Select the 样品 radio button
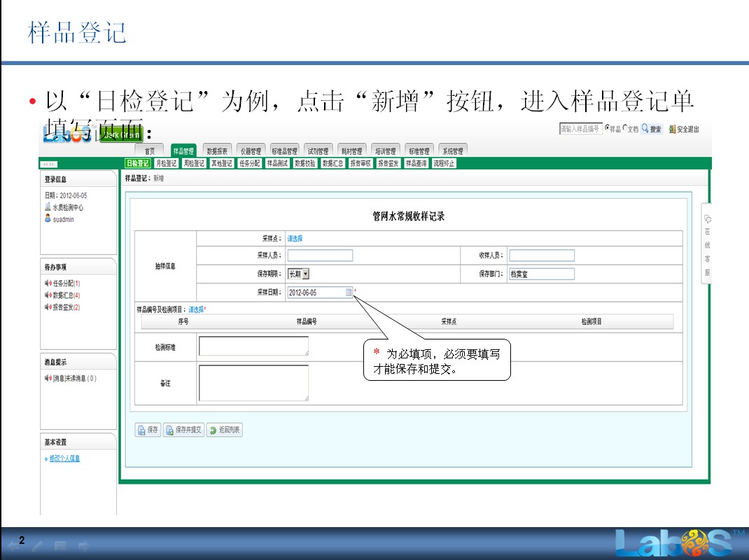 pos(607,129)
